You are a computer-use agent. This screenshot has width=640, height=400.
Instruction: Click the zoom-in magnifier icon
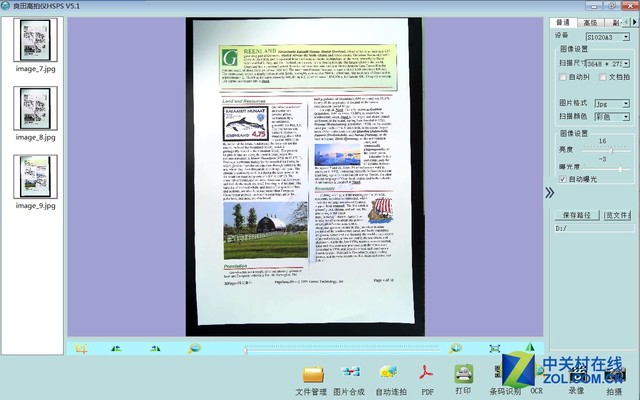(456, 348)
